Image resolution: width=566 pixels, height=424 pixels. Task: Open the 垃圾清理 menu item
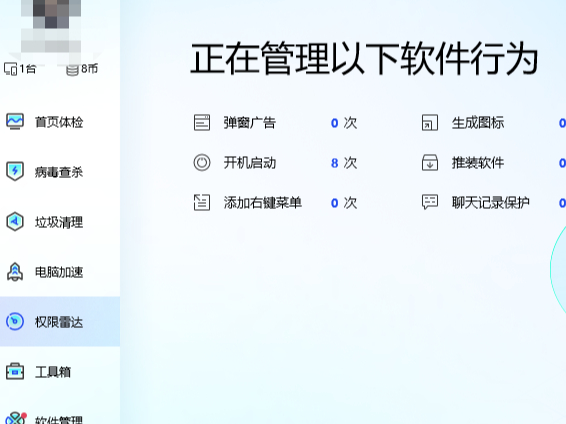[60, 222]
